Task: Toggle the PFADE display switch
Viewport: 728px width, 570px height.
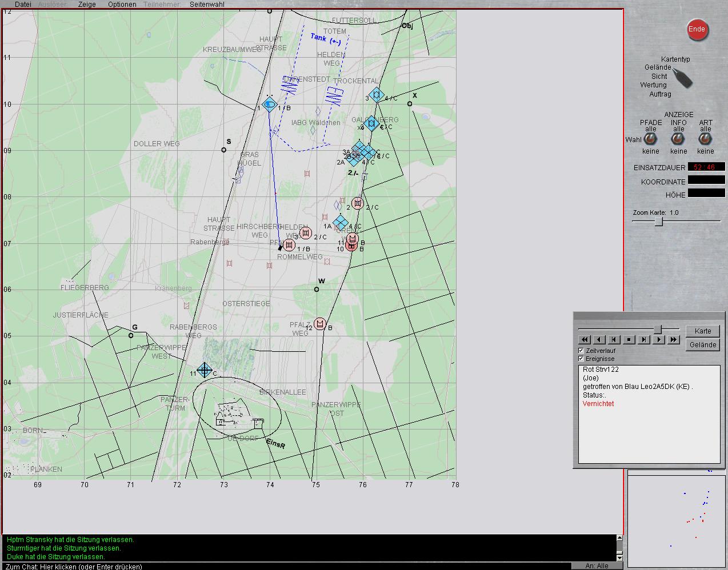Action: point(650,140)
